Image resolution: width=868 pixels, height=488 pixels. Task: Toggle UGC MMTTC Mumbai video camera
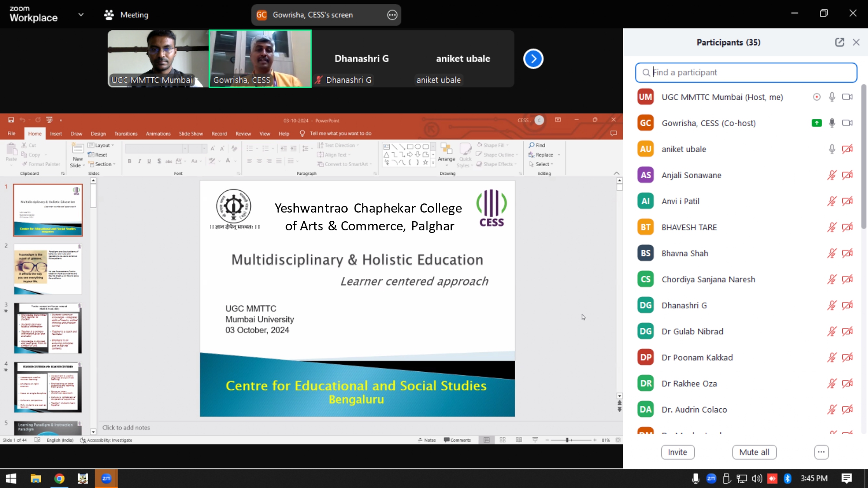tap(847, 97)
